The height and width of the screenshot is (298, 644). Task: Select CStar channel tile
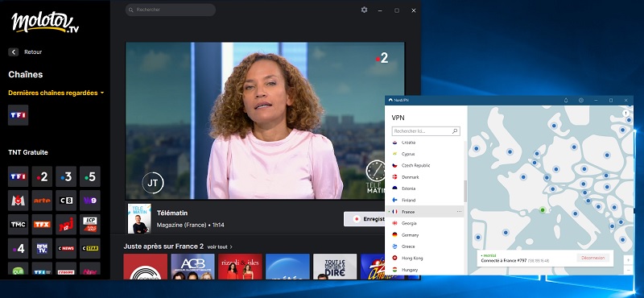[89, 248]
